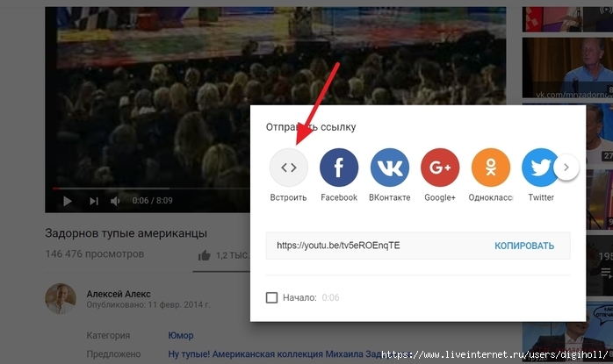This screenshot has width=613, height=364.
Task: Click the Отправить ссылку dialog heading
Action: coord(311,127)
